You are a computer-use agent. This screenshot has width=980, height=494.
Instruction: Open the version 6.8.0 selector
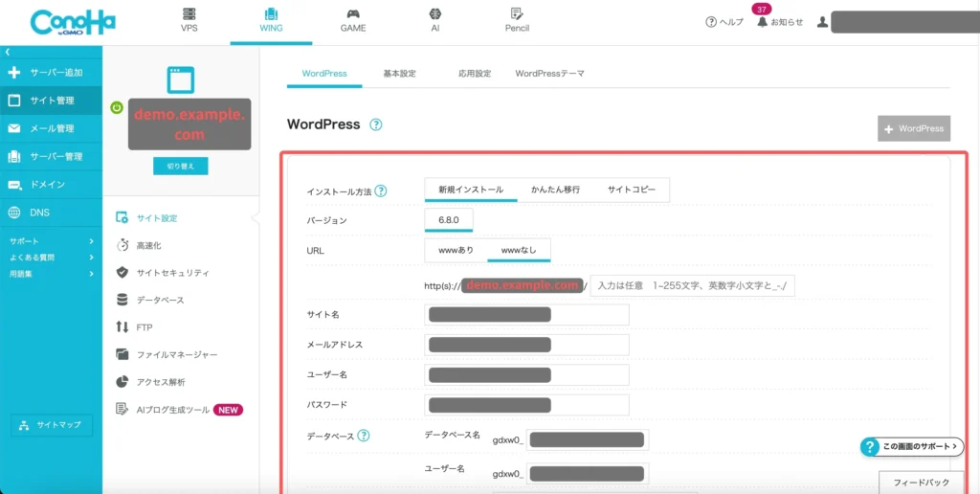coord(448,220)
